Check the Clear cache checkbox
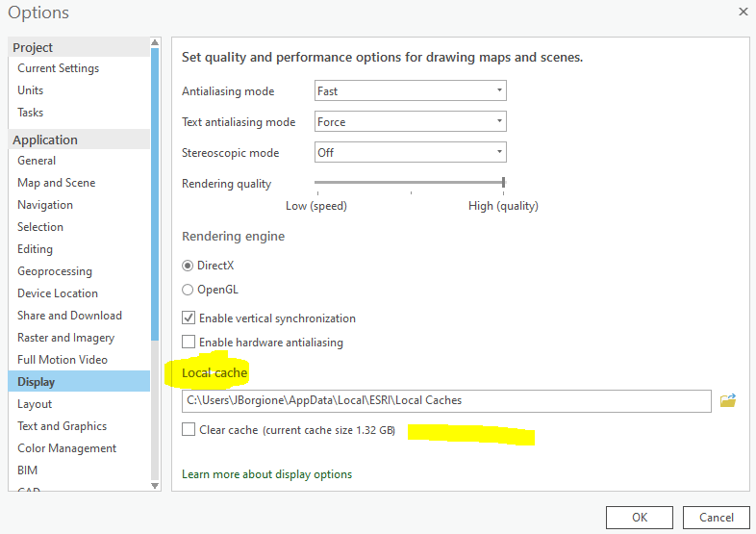Screen dimensions: 756x534 click(x=189, y=430)
